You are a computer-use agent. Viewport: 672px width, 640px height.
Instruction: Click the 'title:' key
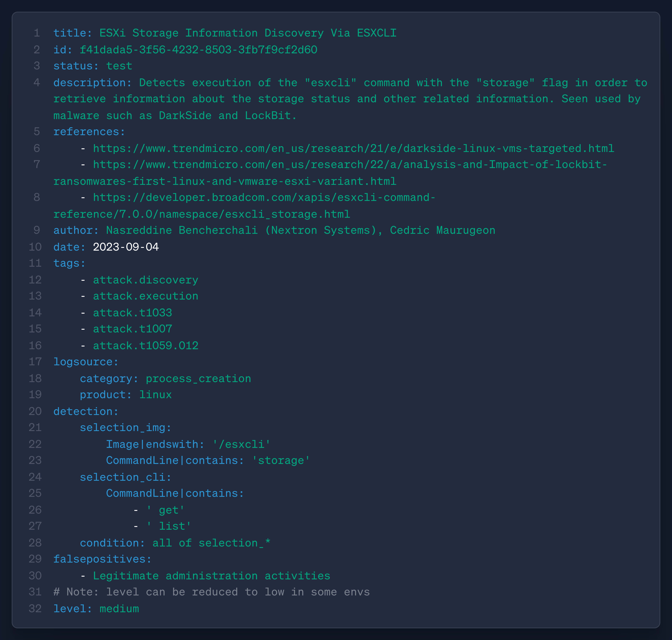(73, 33)
